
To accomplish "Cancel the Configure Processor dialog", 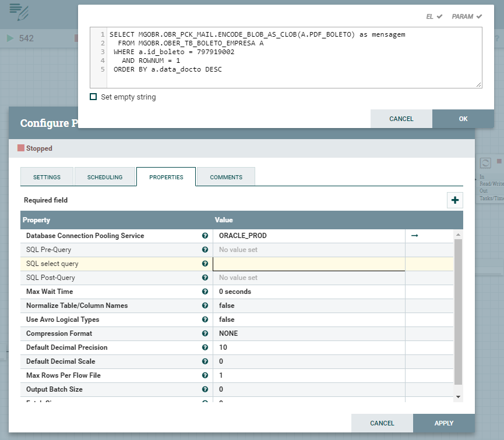I will point(382,423).
